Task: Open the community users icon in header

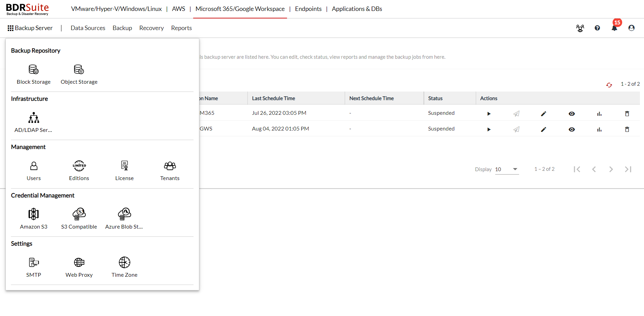Action: pos(580,28)
